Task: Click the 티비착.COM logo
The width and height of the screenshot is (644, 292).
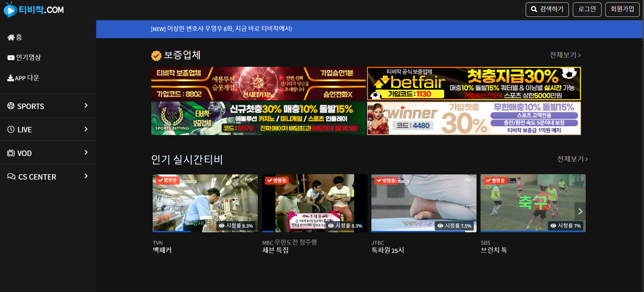Action: coord(33,10)
